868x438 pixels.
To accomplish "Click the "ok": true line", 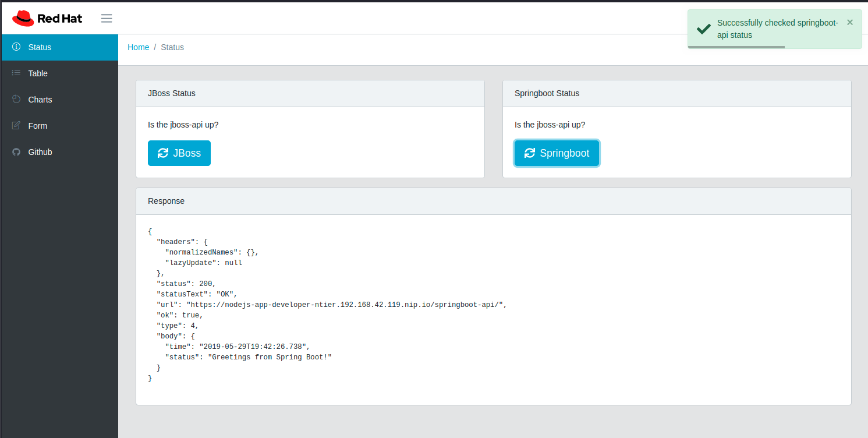I will pos(180,315).
